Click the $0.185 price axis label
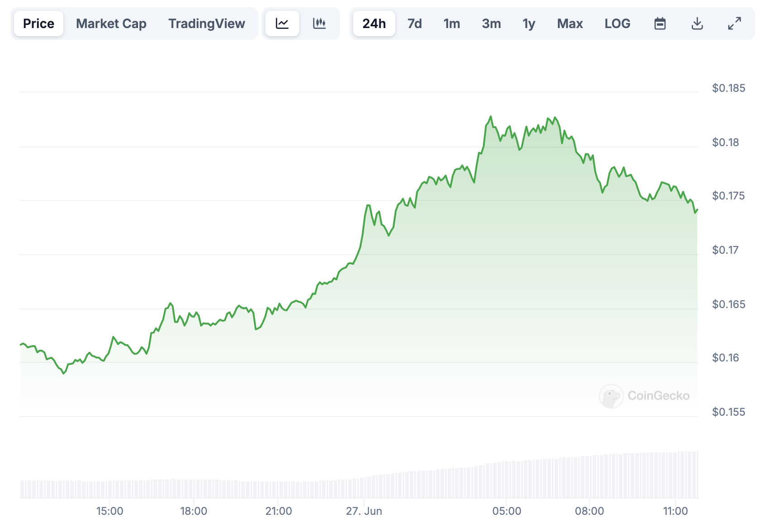 [728, 88]
